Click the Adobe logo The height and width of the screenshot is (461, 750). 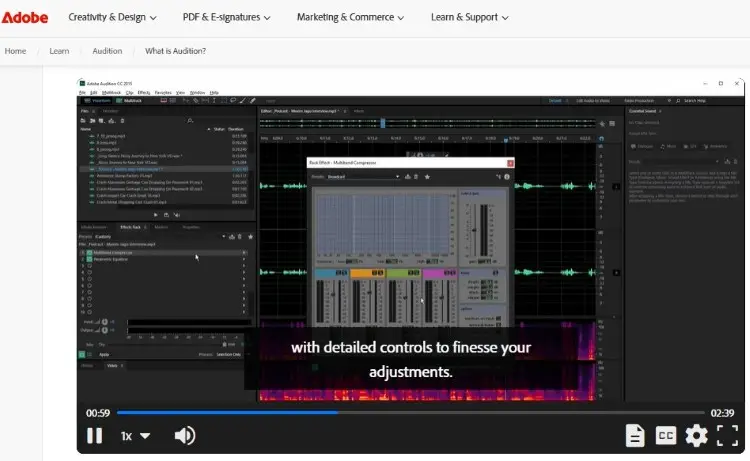(x=25, y=18)
